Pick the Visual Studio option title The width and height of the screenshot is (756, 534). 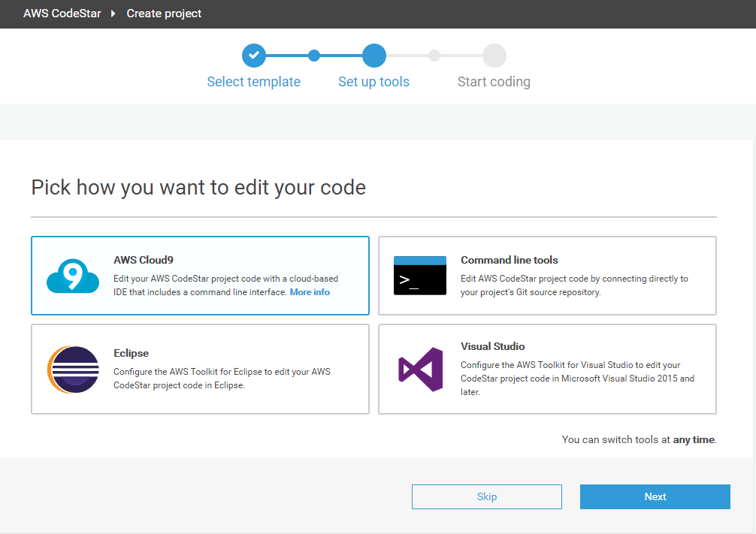492,346
